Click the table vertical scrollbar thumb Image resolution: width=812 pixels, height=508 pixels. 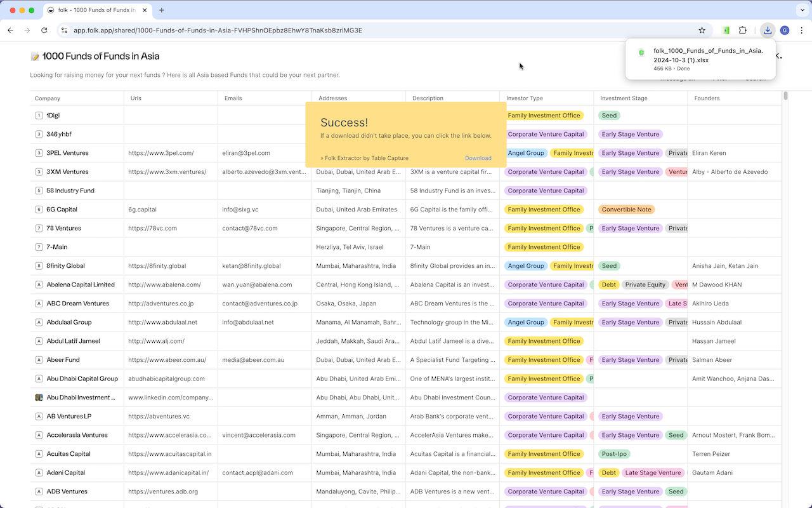(x=785, y=96)
